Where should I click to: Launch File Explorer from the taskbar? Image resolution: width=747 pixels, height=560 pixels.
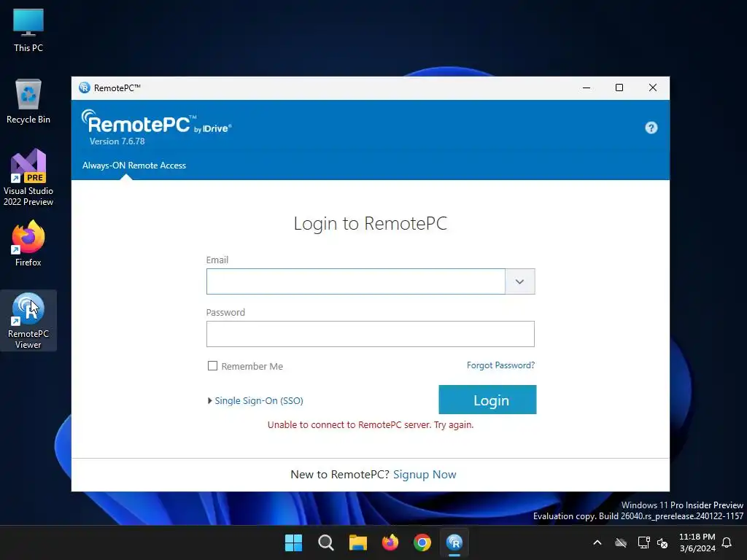357,542
